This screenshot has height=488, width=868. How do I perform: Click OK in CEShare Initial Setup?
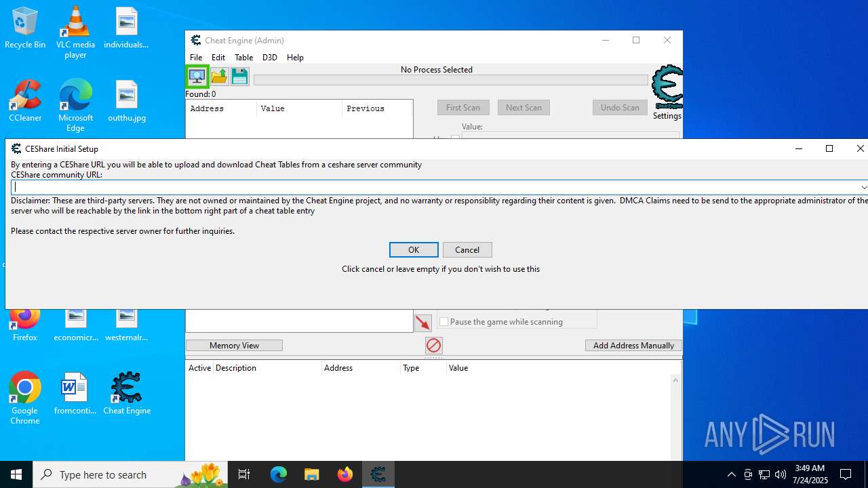pos(414,250)
